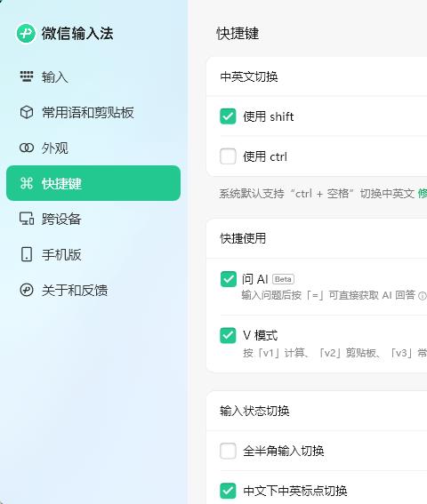Click the command symbol icon for 快捷键
This screenshot has width=427, height=504.
point(27,183)
